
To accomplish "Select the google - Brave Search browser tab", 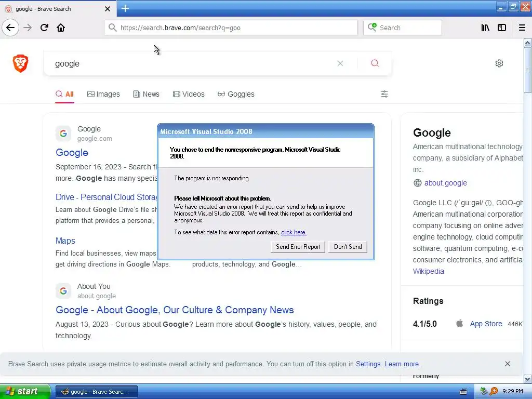I will pyautogui.click(x=58, y=9).
